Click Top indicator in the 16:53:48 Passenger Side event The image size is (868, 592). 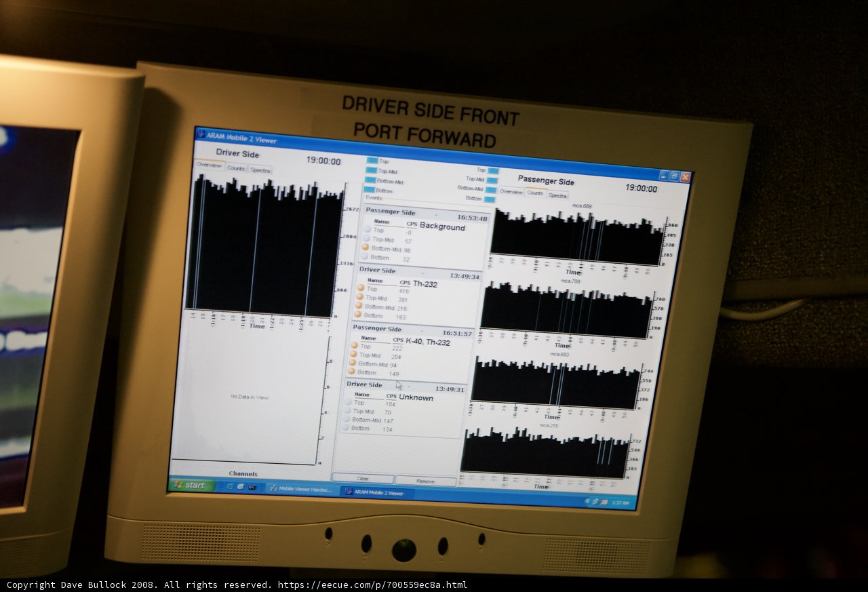click(x=367, y=230)
